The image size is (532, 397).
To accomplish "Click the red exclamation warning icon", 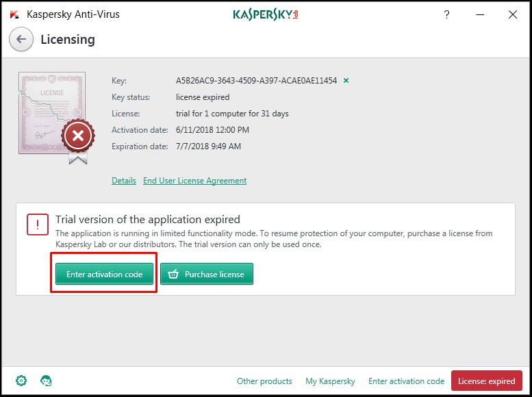I will point(38,225).
